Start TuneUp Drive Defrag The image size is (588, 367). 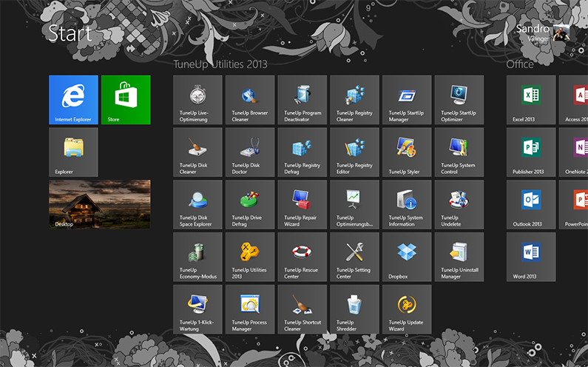(x=250, y=204)
